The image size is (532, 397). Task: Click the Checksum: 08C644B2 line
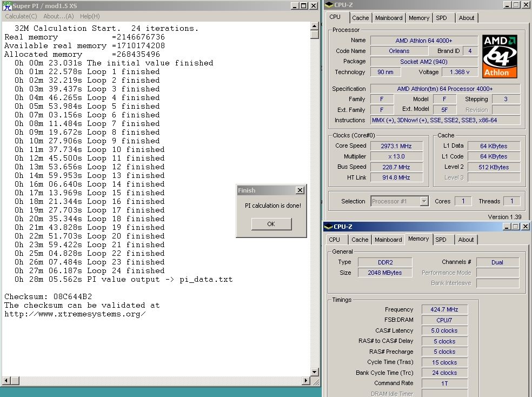48,296
